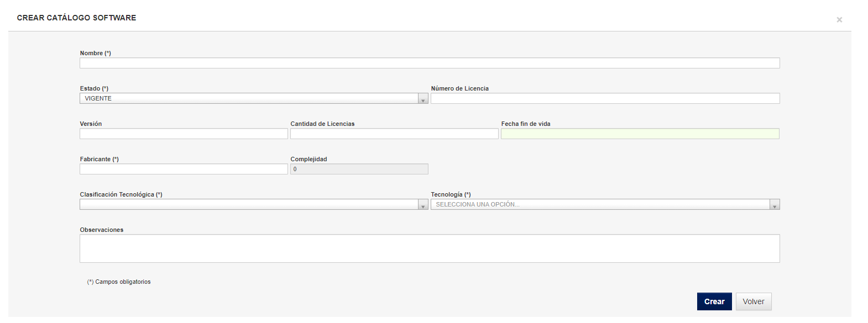868x323 pixels.
Task: Open the Fecha fin de vida date field
Action: coord(640,134)
